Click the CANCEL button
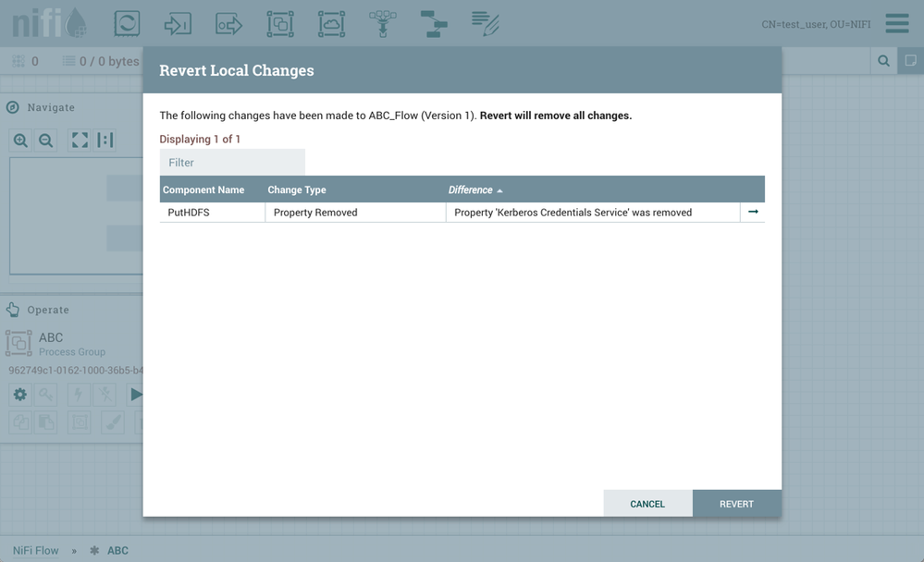 coord(647,503)
